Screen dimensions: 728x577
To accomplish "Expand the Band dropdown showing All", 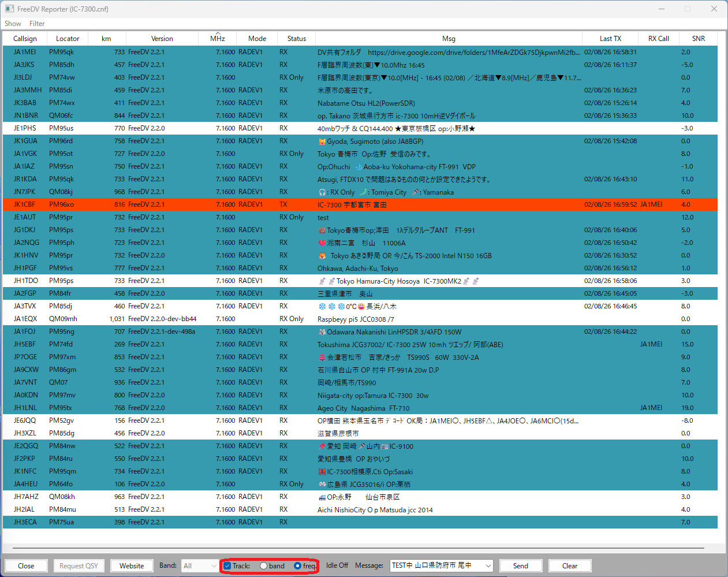I will point(199,566).
